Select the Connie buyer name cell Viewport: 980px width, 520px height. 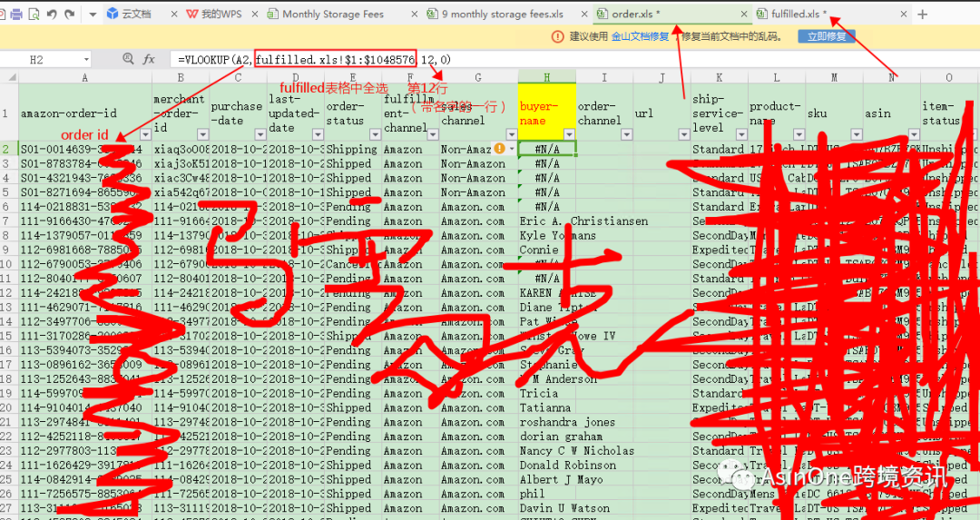547,250
